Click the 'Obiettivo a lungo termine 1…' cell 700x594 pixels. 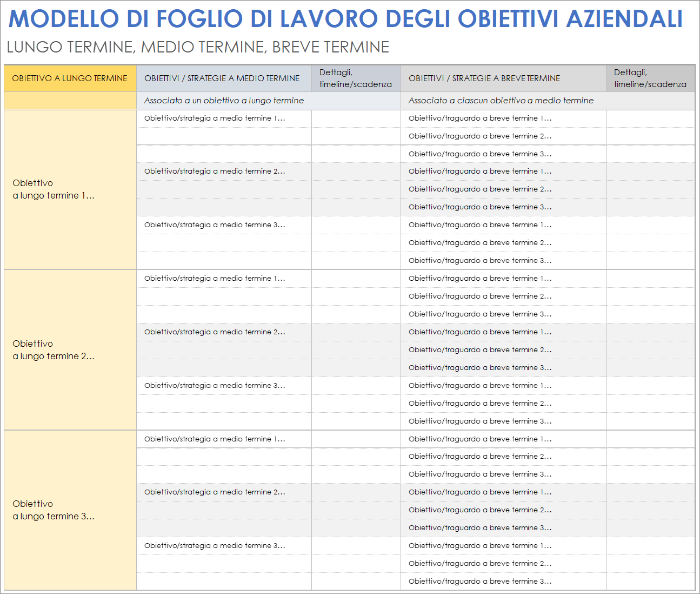70,189
